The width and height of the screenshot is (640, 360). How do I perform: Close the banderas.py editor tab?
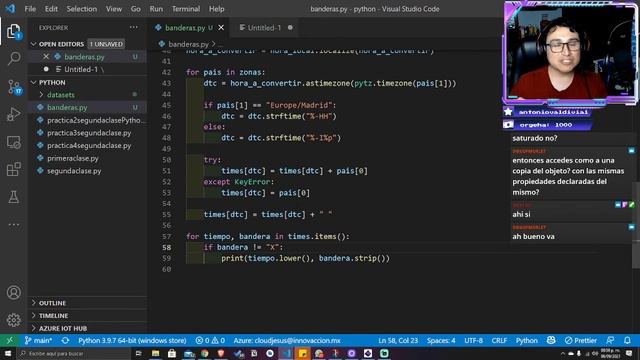point(221,28)
